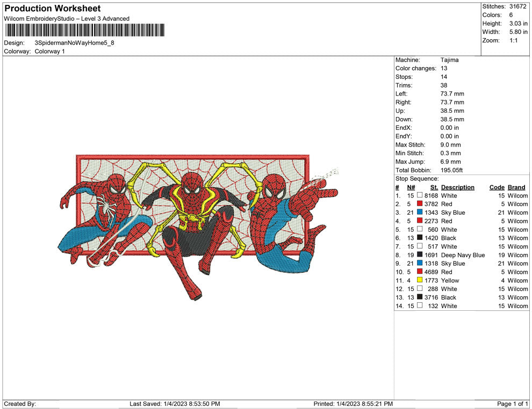The width and height of the screenshot is (532, 409).
Task: Click the 'Description' column header
Action: click(x=458, y=187)
